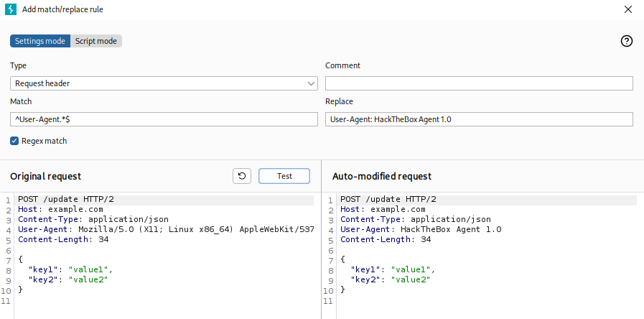The width and height of the screenshot is (644, 319).
Task: Click the Match field containing ^User-Agent.*$
Action: [164, 119]
